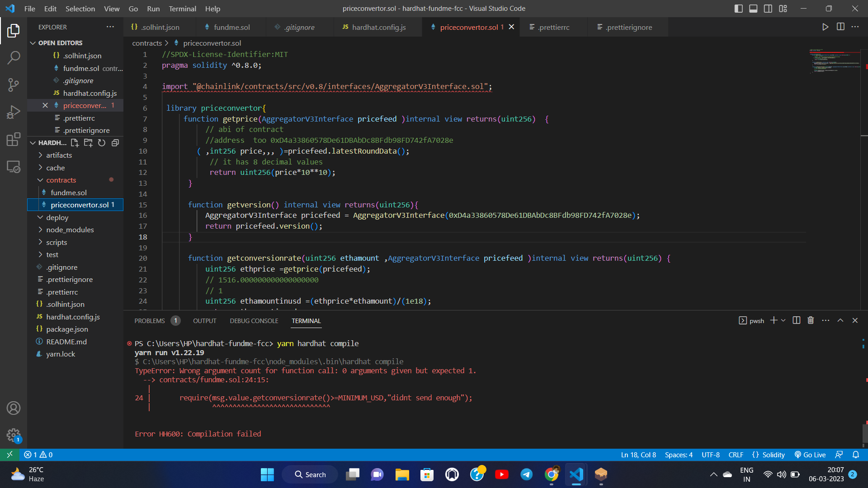Switch to the DEBUG CONSOLE tab

254,321
